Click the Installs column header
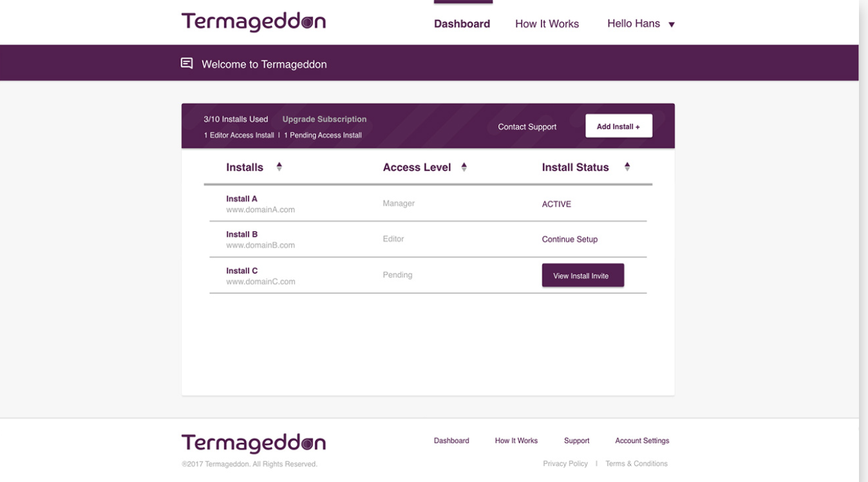 point(245,168)
